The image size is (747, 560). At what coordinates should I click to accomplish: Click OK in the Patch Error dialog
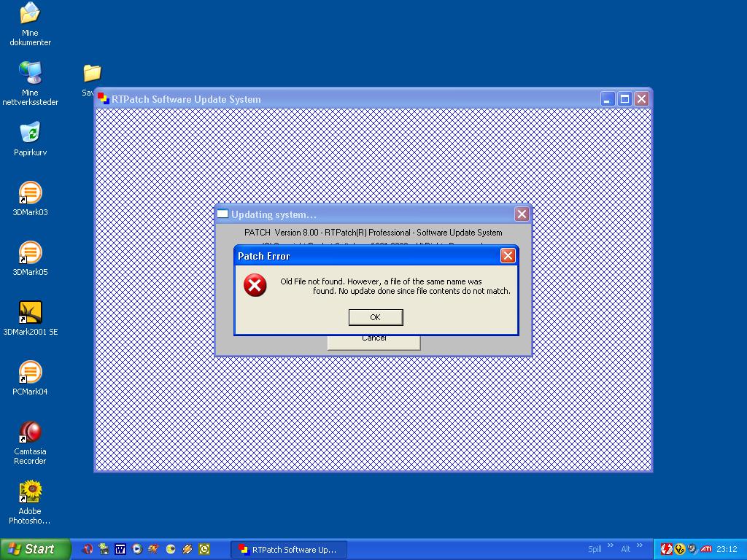[x=376, y=317]
